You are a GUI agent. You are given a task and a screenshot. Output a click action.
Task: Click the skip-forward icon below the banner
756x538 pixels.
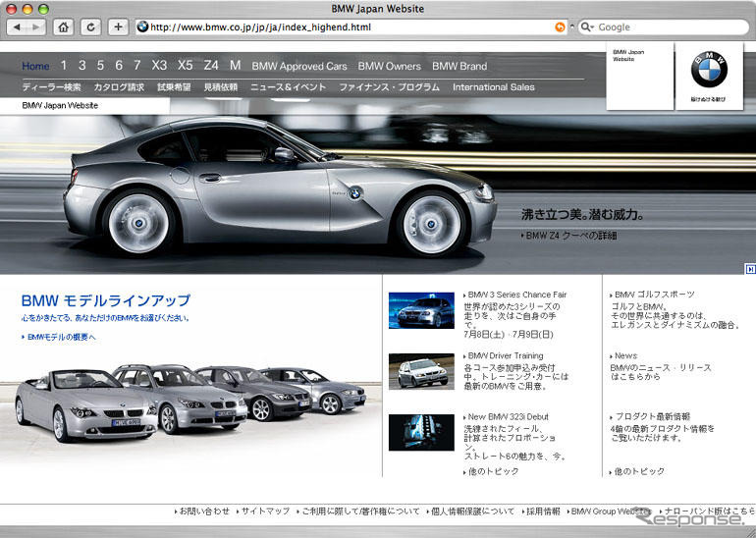(x=750, y=269)
